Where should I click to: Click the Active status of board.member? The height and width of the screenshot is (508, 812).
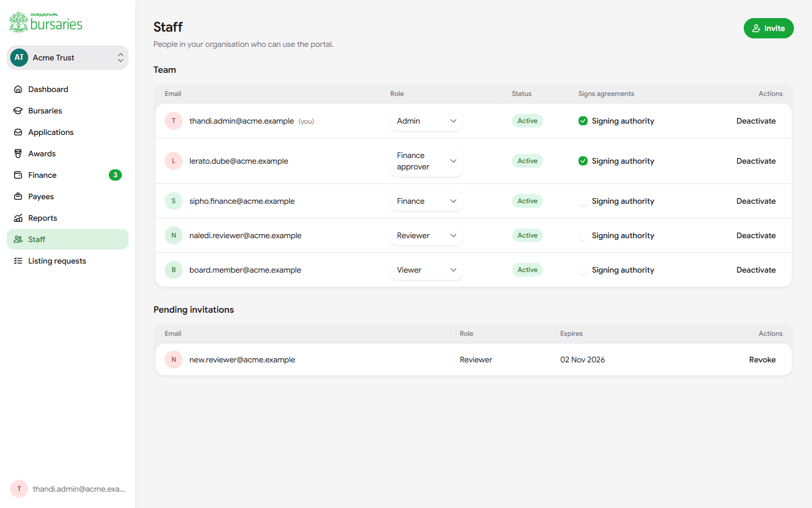click(x=527, y=270)
